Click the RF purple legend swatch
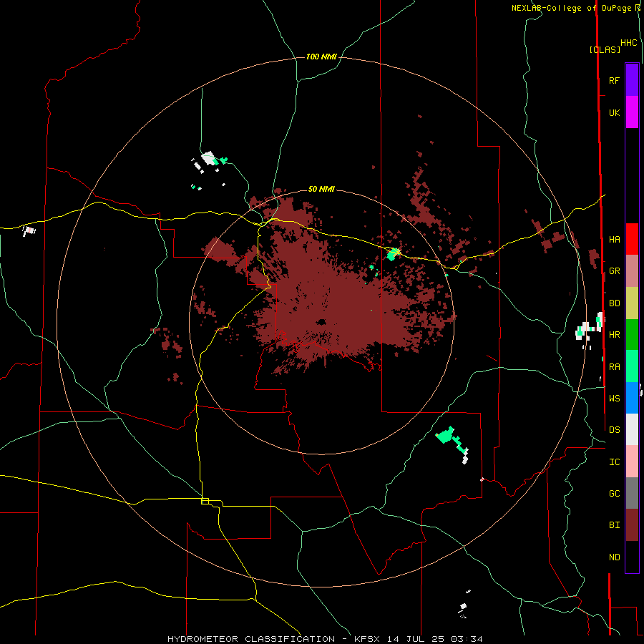Screen dimensions: 644x644 tap(632, 80)
